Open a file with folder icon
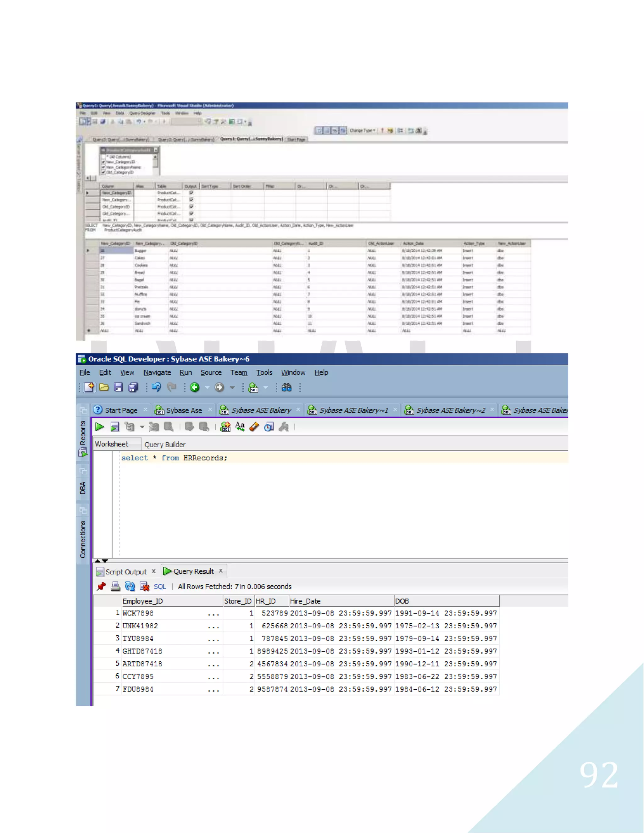Screen dimensions: 644x833 104,388
